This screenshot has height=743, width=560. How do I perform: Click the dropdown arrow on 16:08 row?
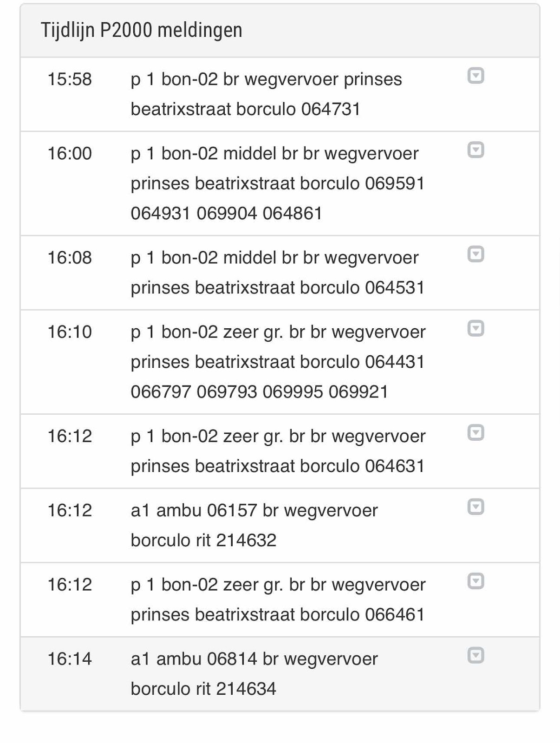(x=475, y=254)
